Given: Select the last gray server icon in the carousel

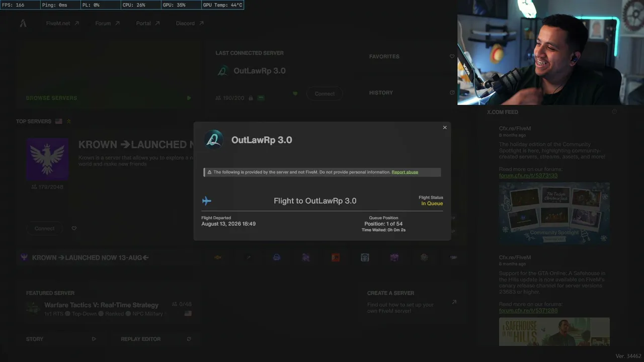Looking at the screenshot, I should coord(453,257).
